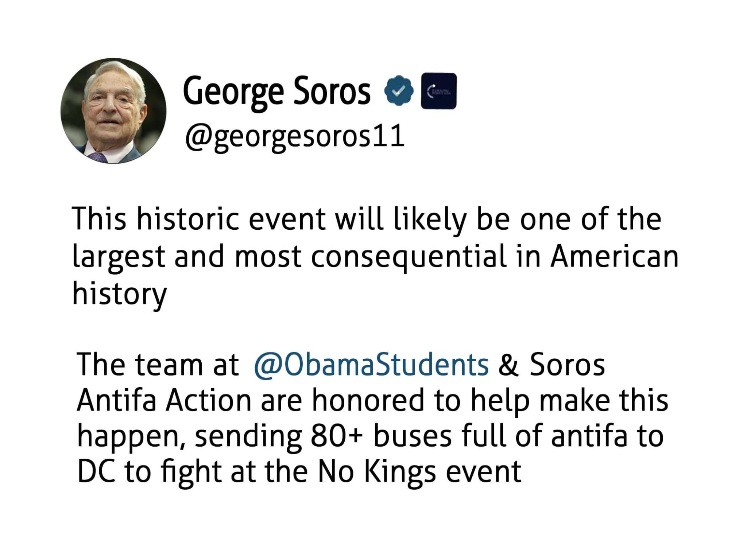Click the word "buses" in the post
This screenshot has height=560, width=747.
(x=412, y=436)
